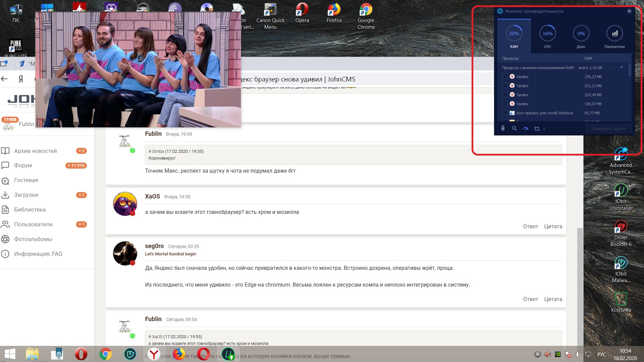
Task: Open Yandex browser from the taskbar
Action: [x=154, y=354]
